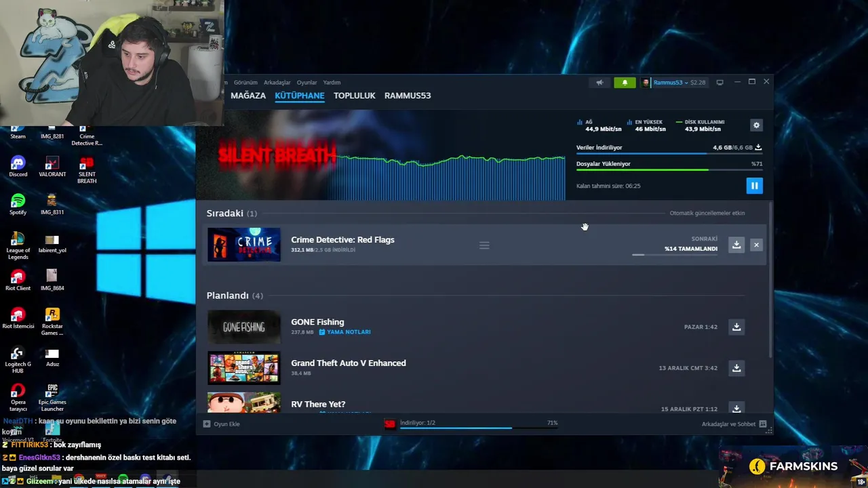Click the Logitech G HUB desktop icon
Image resolution: width=868 pixels, height=488 pixels.
[18, 360]
